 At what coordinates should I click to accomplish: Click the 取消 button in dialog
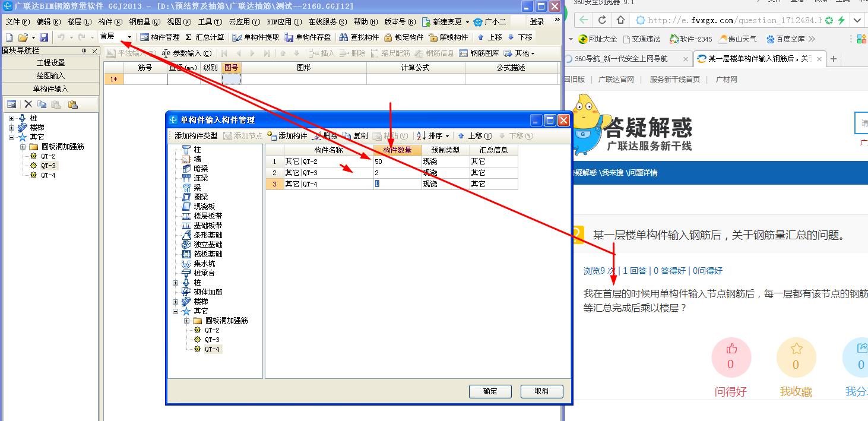coord(541,391)
